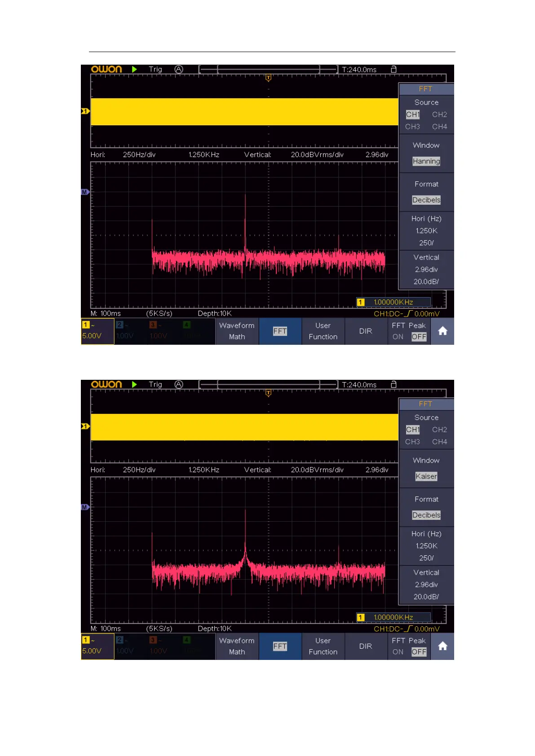Select the FFT tab on Hanning screen
Image resolution: width=535 pixels, height=756 pixels.
pos(280,331)
